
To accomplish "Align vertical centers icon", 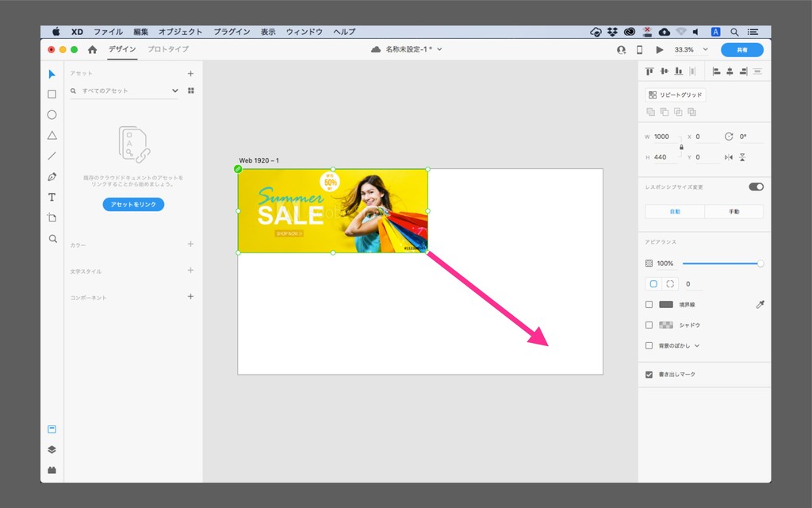I will [664, 71].
